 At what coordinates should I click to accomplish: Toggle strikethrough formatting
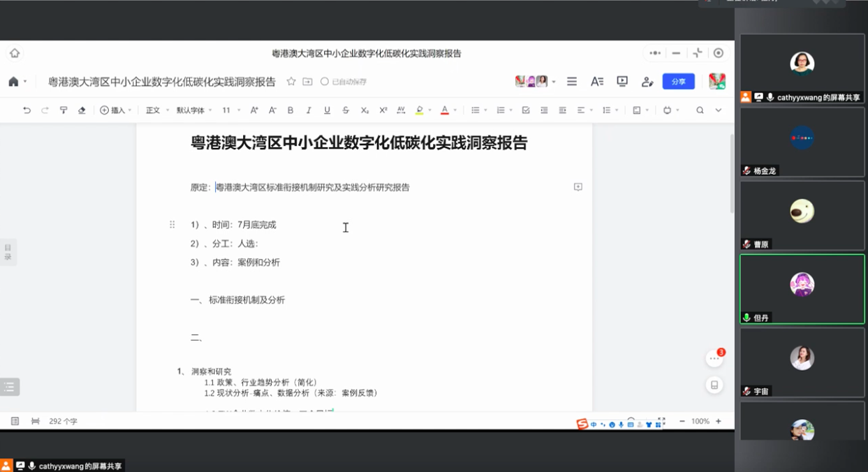click(x=346, y=110)
